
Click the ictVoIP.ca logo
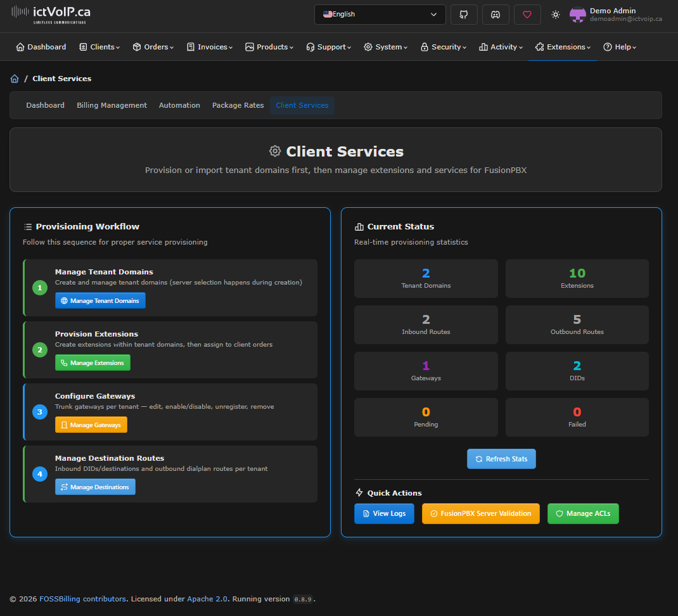[x=51, y=15]
